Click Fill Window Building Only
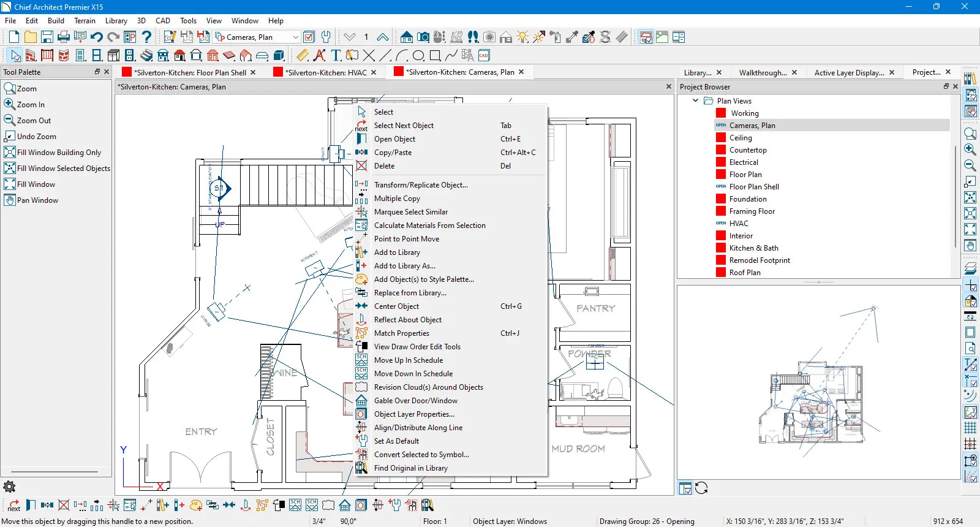980x527 pixels. point(59,153)
